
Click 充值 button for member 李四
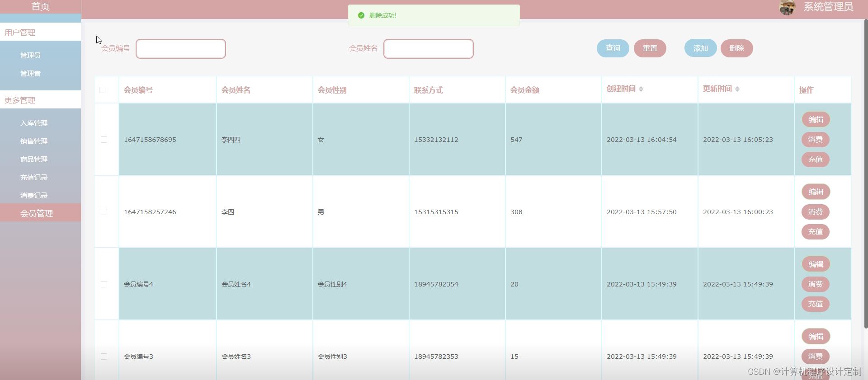point(816,232)
